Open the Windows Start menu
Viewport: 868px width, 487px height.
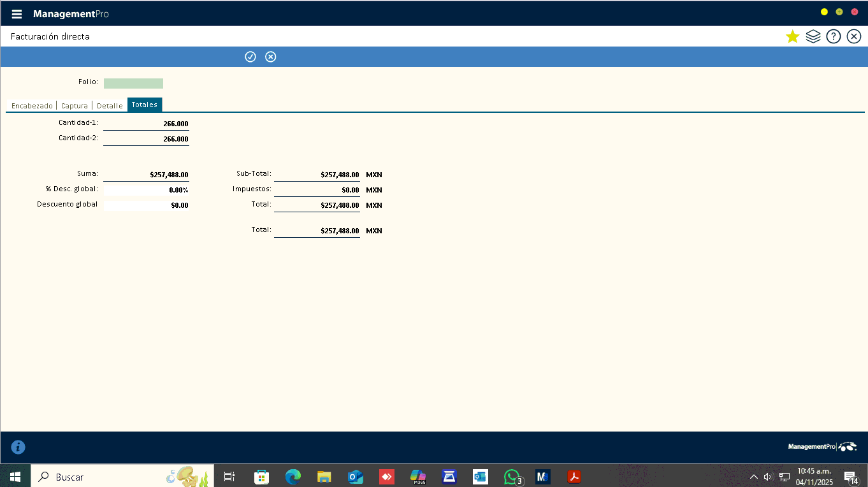click(15, 476)
